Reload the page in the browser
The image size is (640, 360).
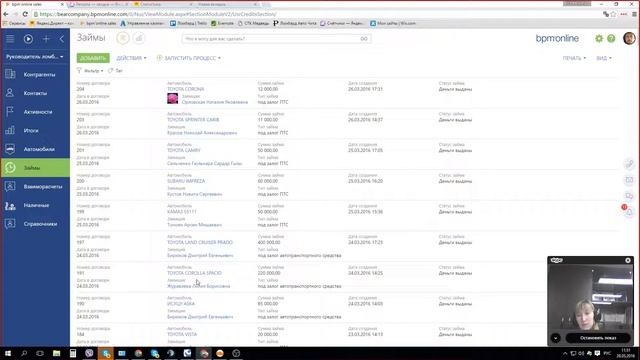[25, 14]
